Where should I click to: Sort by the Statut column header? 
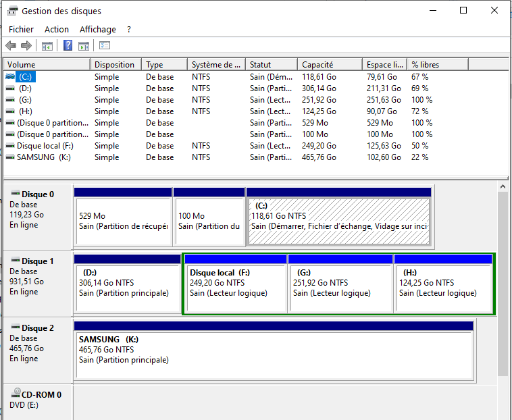[x=272, y=65]
